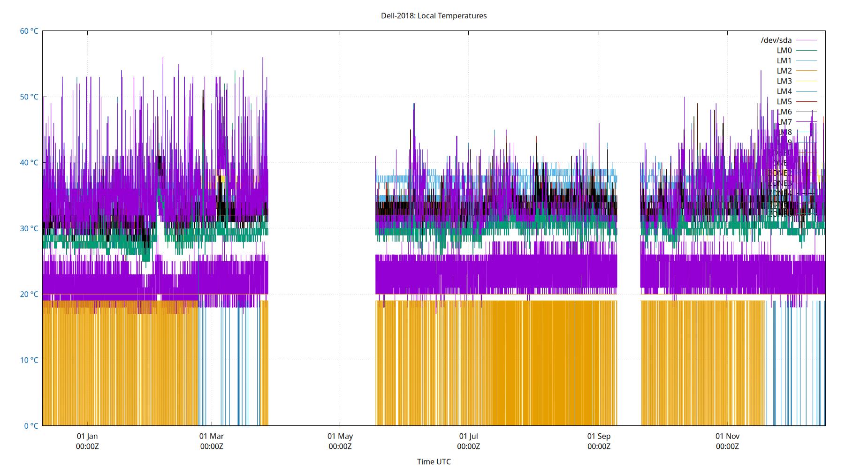Select the LM6 legend text label
This screenshot has height=469, width=868.
pyautogui.click(x=784, y=111)
